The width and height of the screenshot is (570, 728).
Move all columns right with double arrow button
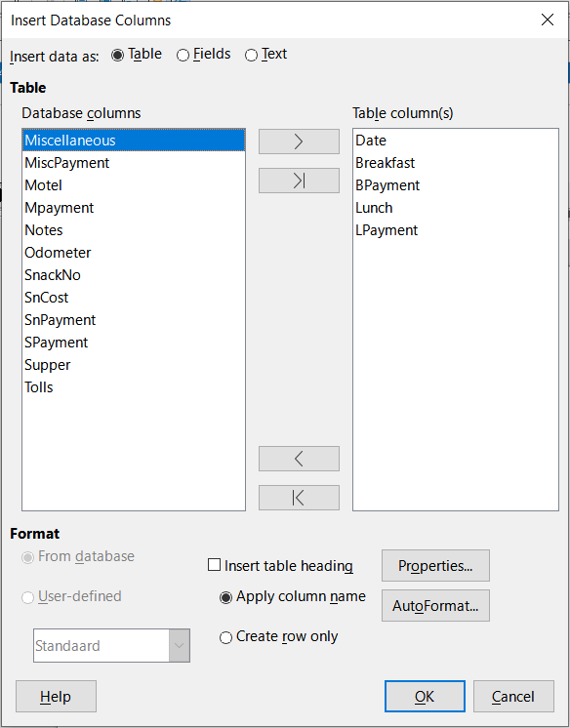pyautogui.click(x=299, y=181)
